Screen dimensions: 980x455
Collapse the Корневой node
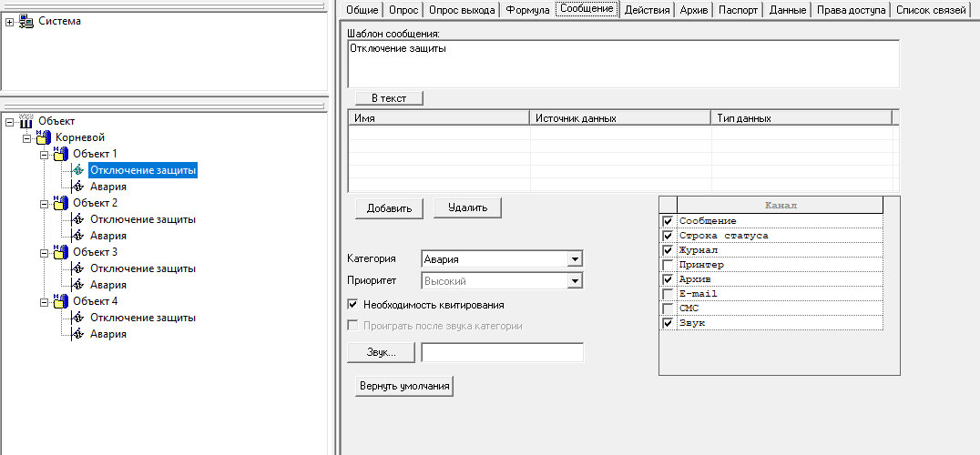coord(27,138)
